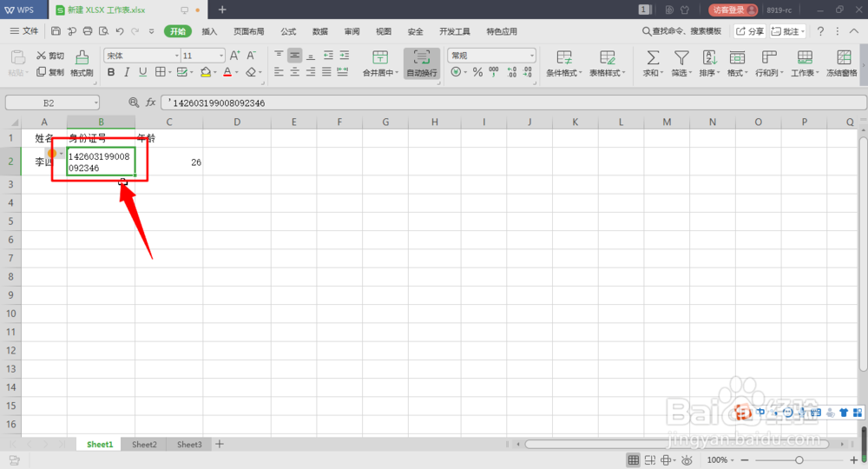Set vertical top alignment
868x469 pixels.
click(x=279, y=56)
